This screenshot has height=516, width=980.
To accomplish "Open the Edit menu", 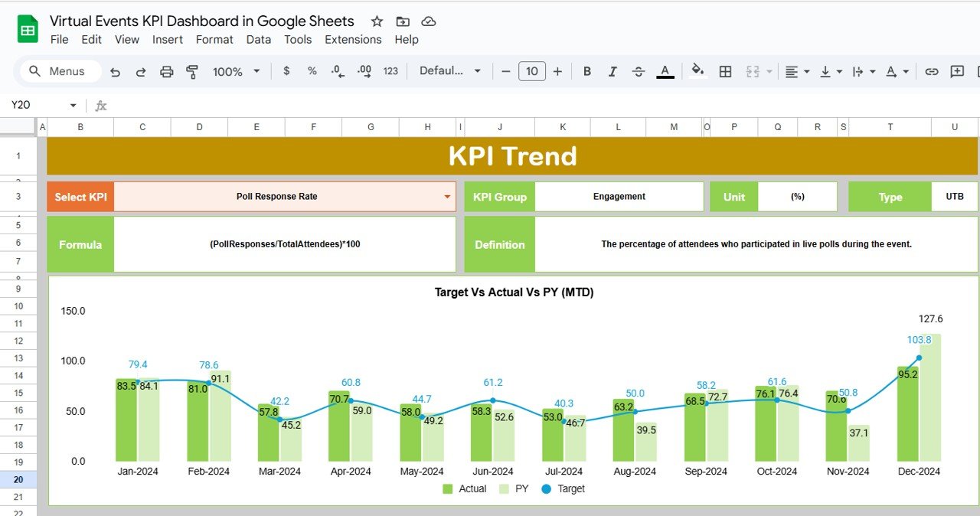I will tap(91, 39).
